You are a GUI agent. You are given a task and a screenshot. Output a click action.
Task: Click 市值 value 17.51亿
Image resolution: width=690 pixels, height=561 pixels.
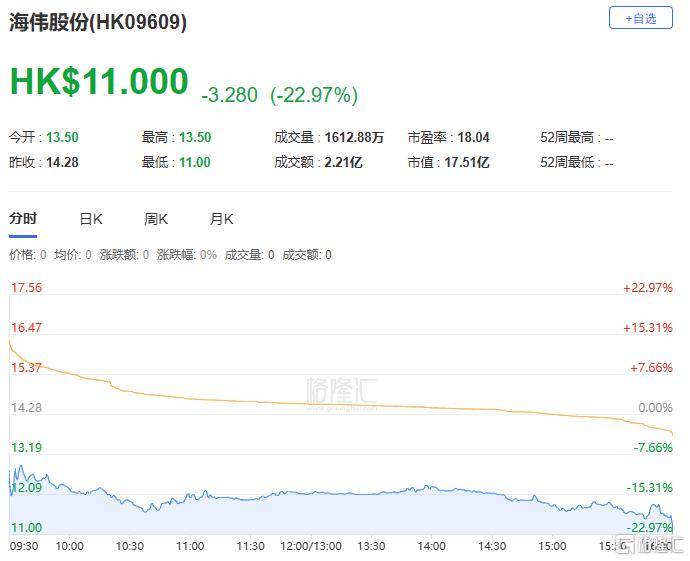coord(467,162)
